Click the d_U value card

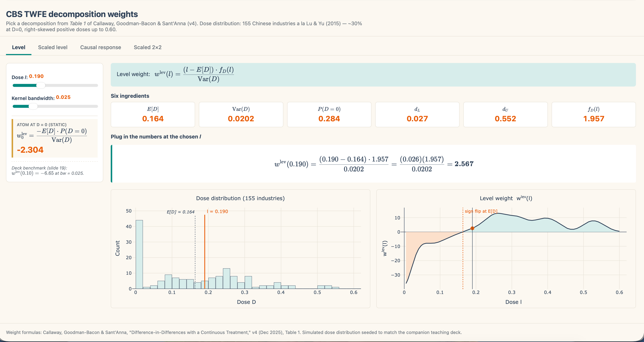(505, 115)
